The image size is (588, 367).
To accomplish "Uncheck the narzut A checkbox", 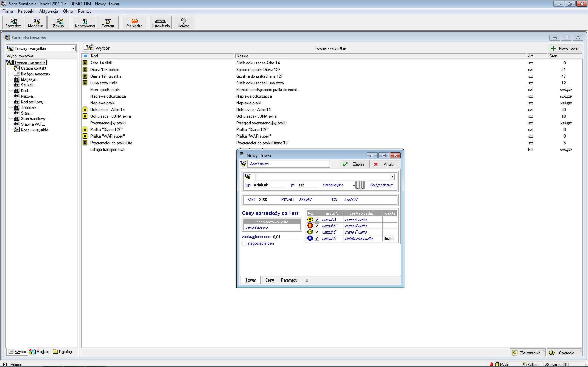I will click(x=317, y=220).
